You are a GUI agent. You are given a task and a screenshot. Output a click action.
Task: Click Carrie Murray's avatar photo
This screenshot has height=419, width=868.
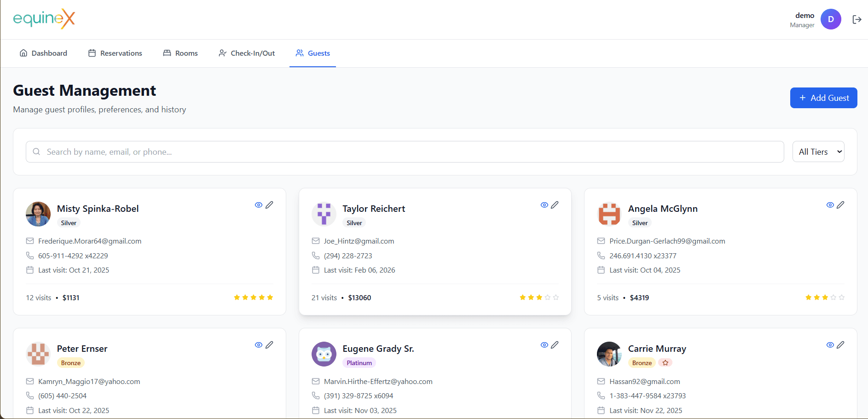(609, 354)
